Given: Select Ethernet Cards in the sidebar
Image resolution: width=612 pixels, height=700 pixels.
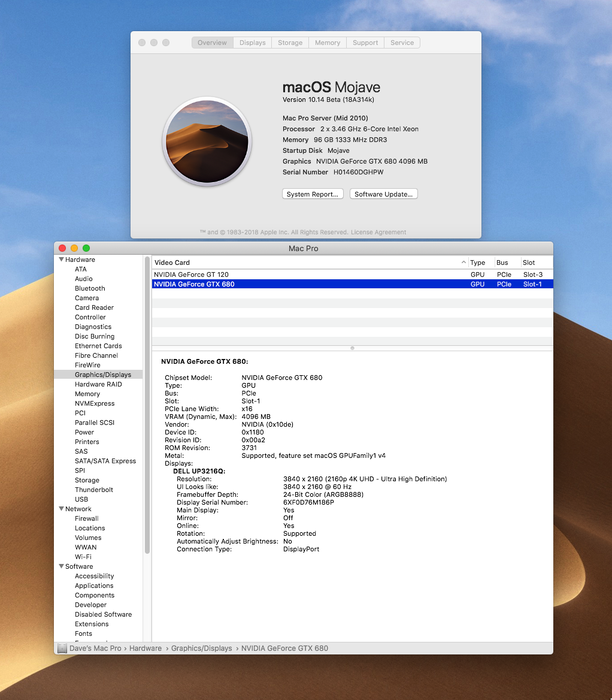Looking at the screenshot, I should [98, 346].
